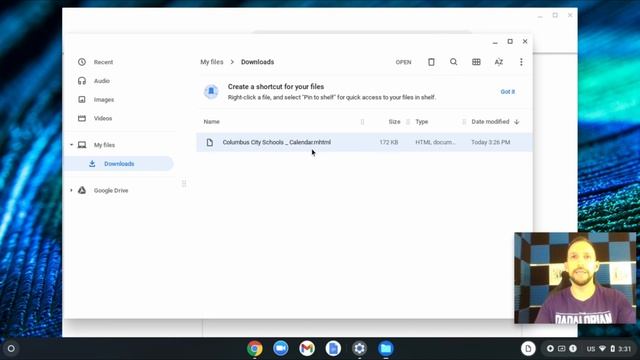Minimize the Files window
Screen dimensions: 640x360
(x=495, y=42)
